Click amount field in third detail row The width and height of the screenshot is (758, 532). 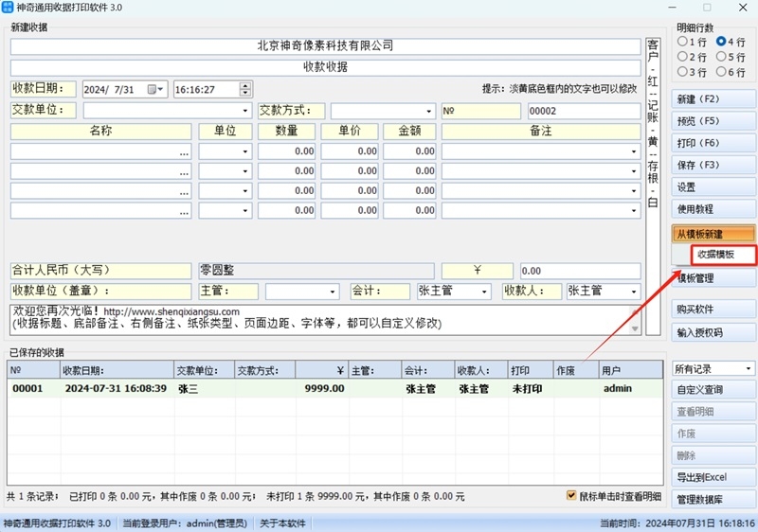(x=409, y=191)
